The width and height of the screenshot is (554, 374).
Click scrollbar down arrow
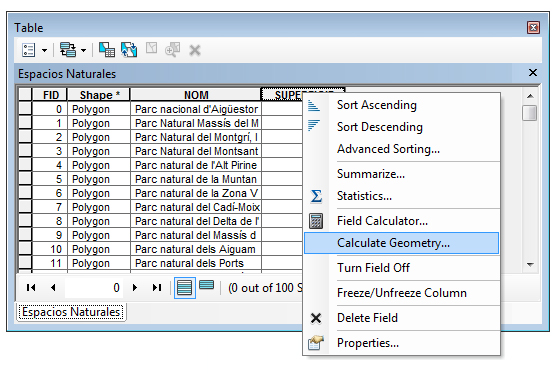pyautogui.click(x=530, y=265)
